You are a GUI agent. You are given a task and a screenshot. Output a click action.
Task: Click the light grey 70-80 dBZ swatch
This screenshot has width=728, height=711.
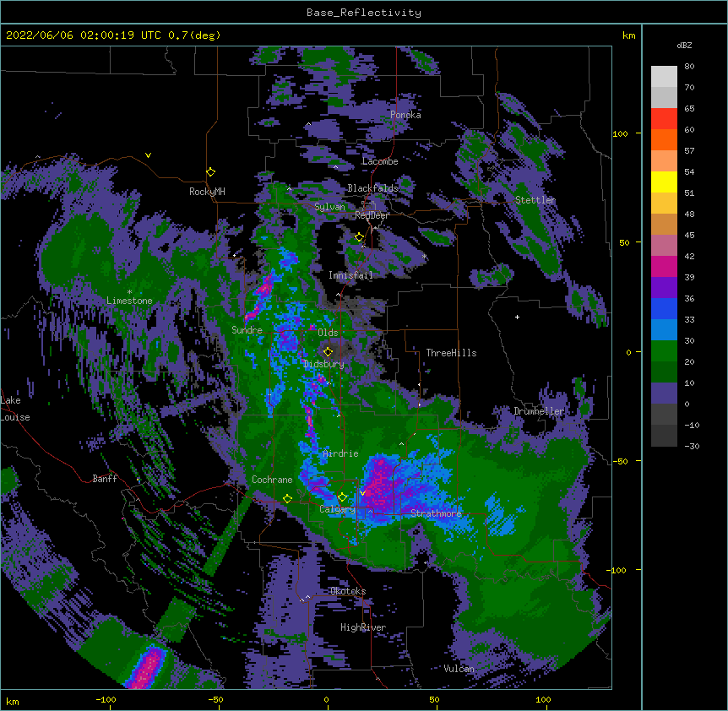click(664, 77)
